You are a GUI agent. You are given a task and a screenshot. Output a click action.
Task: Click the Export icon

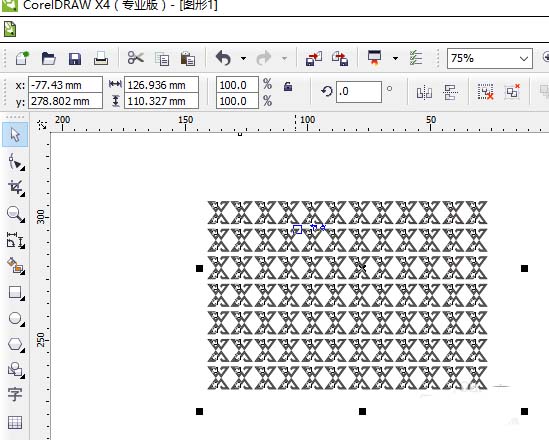coord(340,58)
